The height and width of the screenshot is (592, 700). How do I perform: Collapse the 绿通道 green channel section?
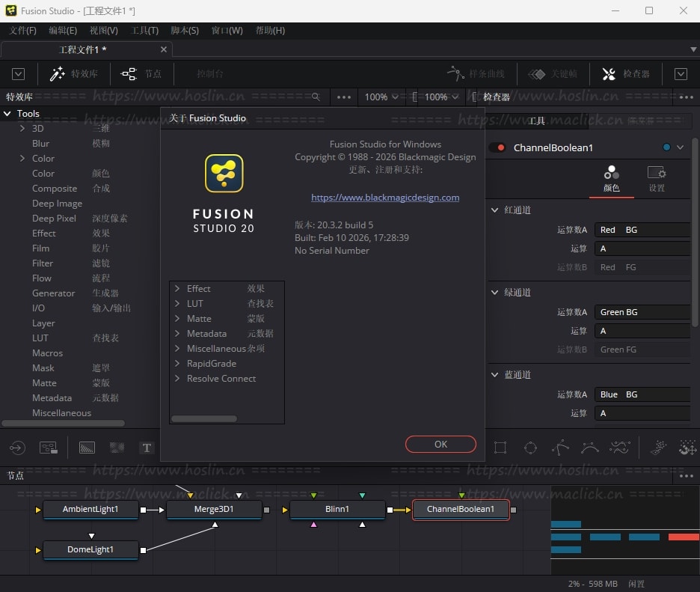494,292
